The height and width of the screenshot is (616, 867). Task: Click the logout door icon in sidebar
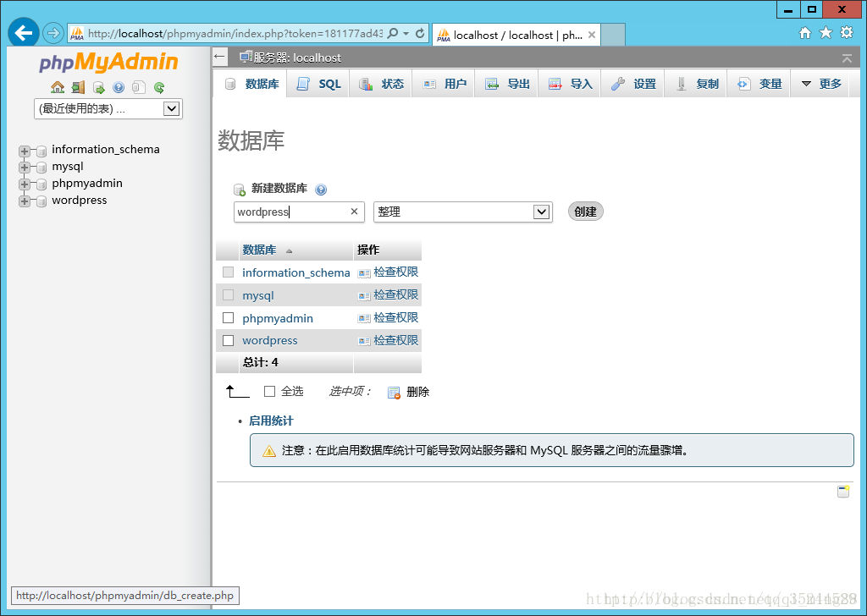click(x=78, y=87)
